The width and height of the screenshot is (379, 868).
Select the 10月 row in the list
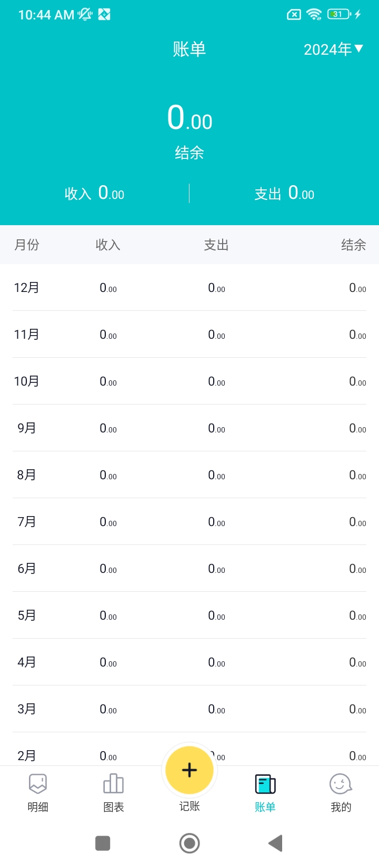click(x=189, y=381)
